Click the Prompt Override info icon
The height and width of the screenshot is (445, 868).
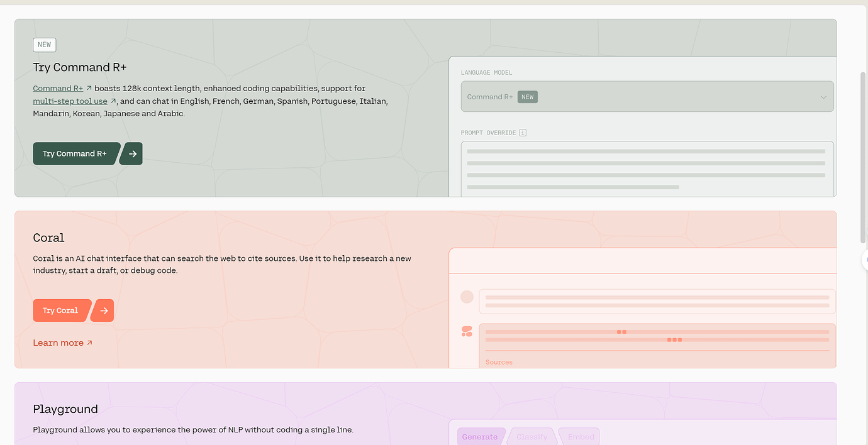[523, 133]
